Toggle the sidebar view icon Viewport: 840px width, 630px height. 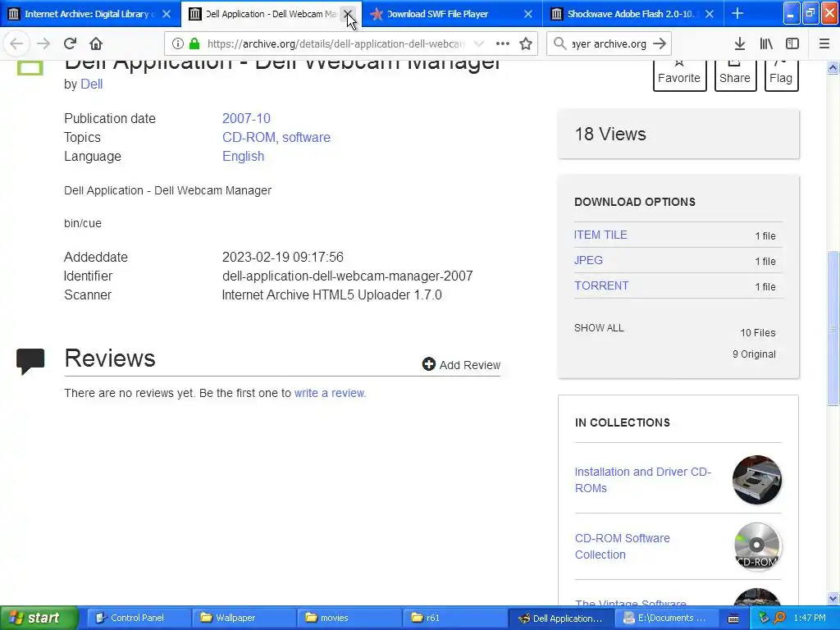tap(792, 43)
